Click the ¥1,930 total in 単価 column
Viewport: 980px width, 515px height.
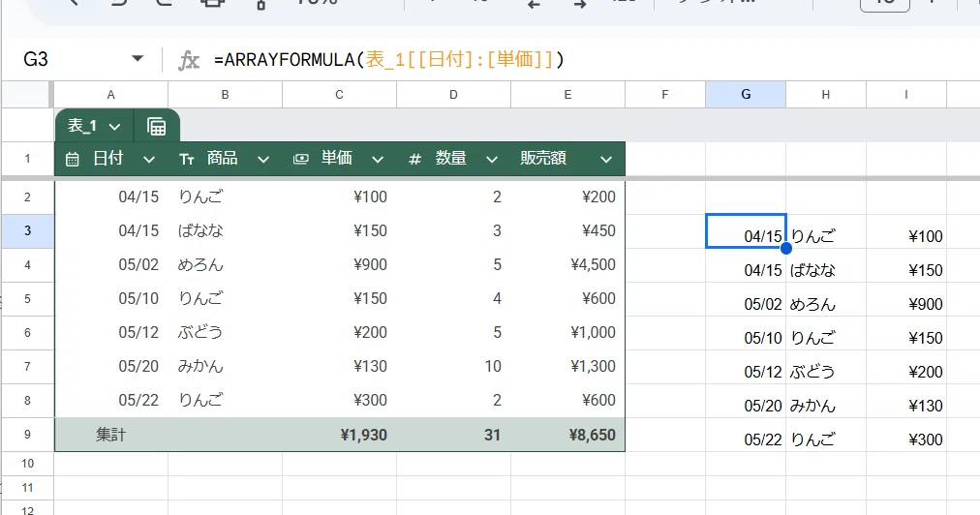pyautogui.click(x=364, y=435)
